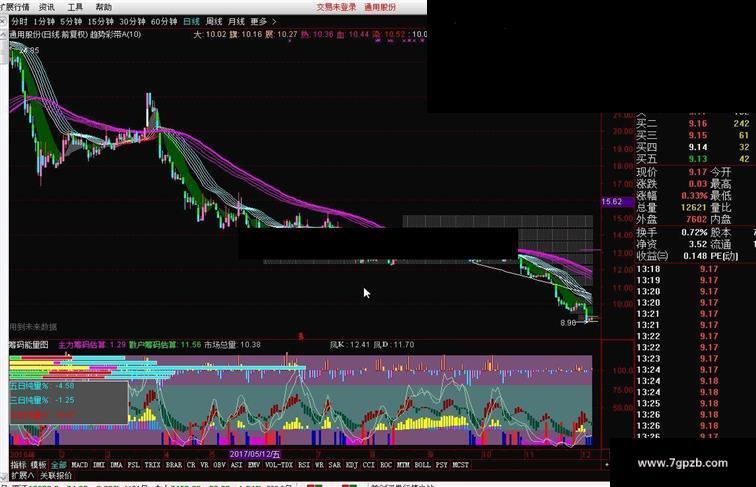Click the 换手 0.72% value
Screen dimensions: 756x487
pyautogui.click(x=694, y=232)
